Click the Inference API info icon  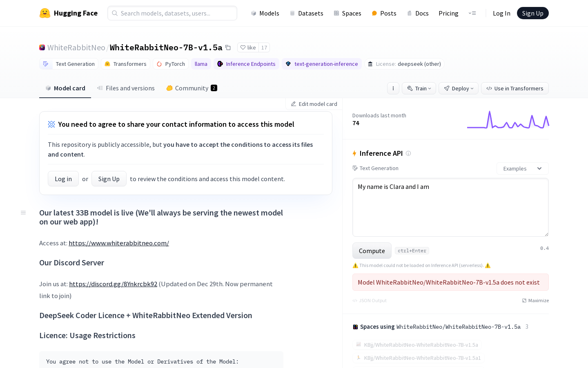tap(408, 153)
